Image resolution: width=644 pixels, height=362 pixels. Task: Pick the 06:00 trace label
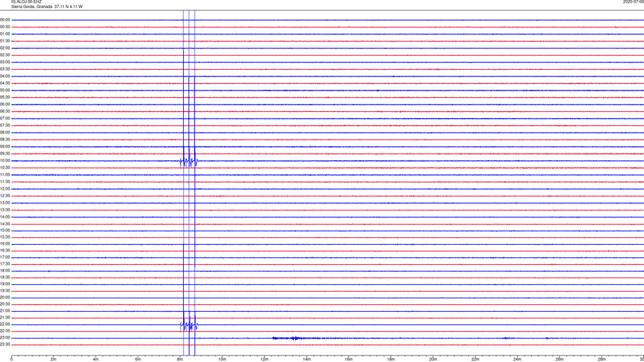tap(5, 105)
